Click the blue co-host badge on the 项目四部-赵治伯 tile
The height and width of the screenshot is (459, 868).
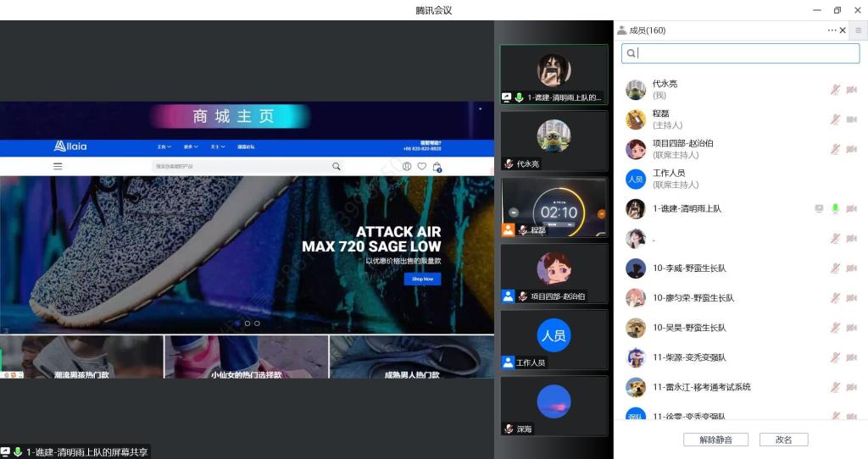pos(509,296)
